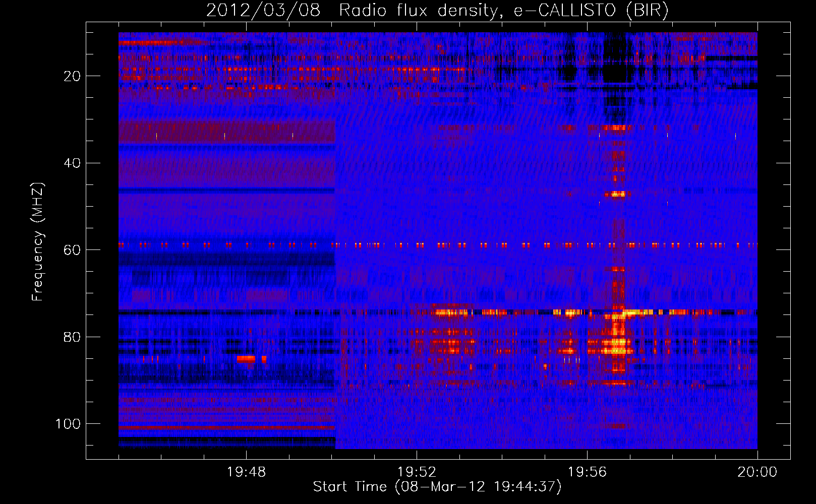Click the 19:56 time tick label
816x504 pixels.
[x=587, y=472]
